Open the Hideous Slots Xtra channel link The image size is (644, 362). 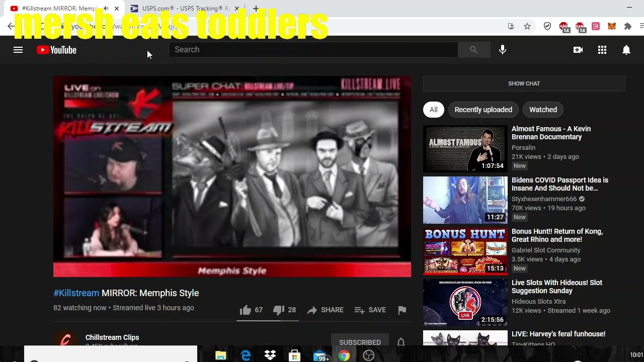tap(538, 302)
